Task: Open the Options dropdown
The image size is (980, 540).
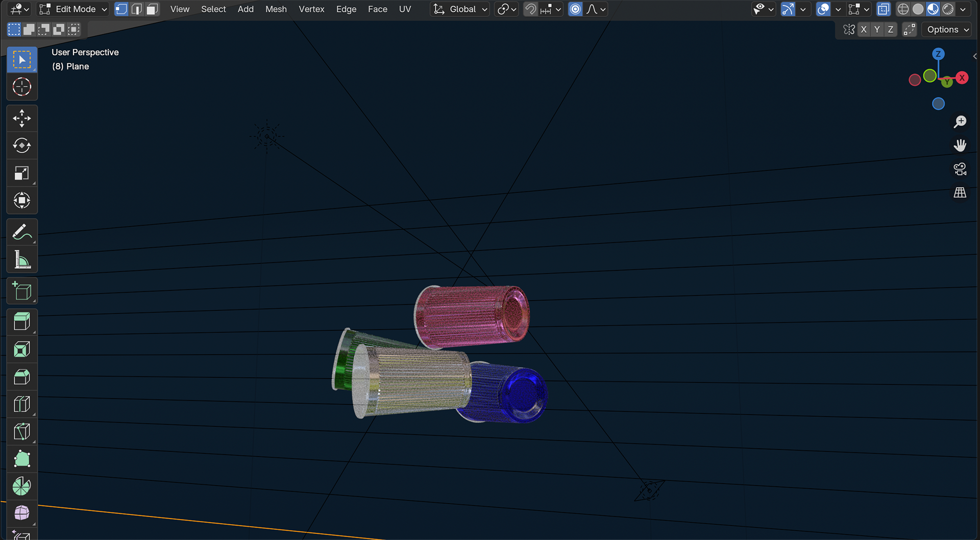Action: point(947,30)
